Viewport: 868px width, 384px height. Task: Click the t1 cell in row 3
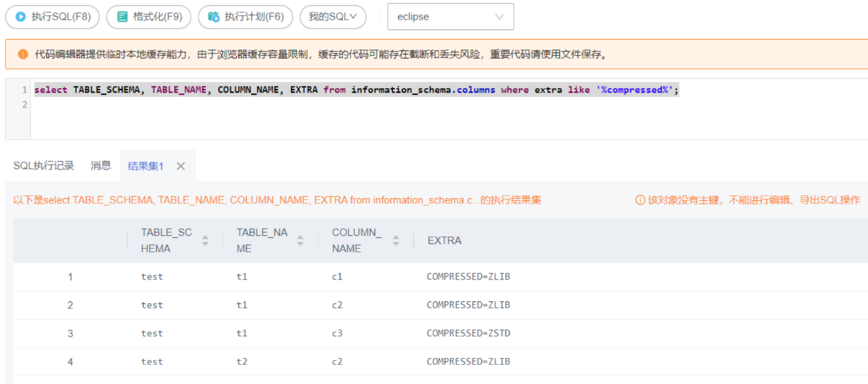[x=242, y=333]
